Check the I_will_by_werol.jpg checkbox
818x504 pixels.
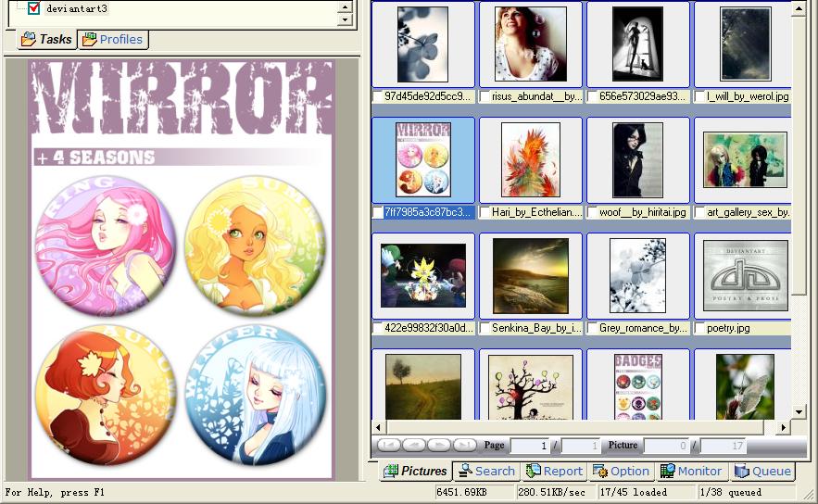(x=700, y=96)
